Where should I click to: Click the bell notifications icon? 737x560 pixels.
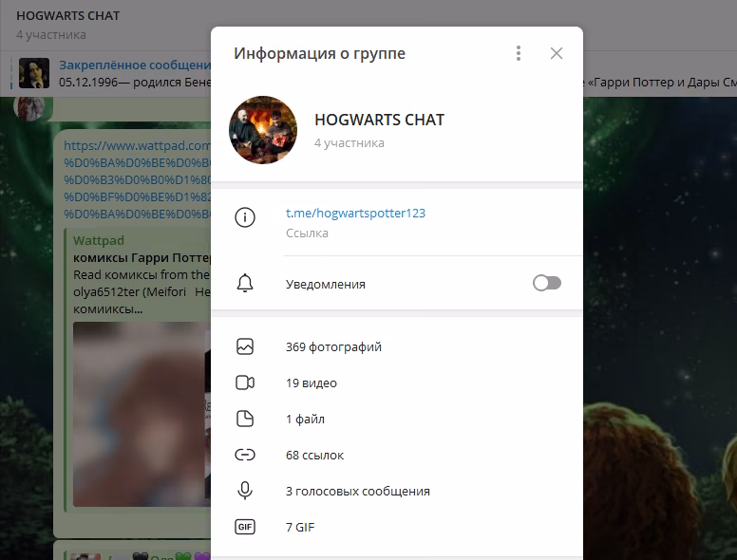tap(245, 284)
